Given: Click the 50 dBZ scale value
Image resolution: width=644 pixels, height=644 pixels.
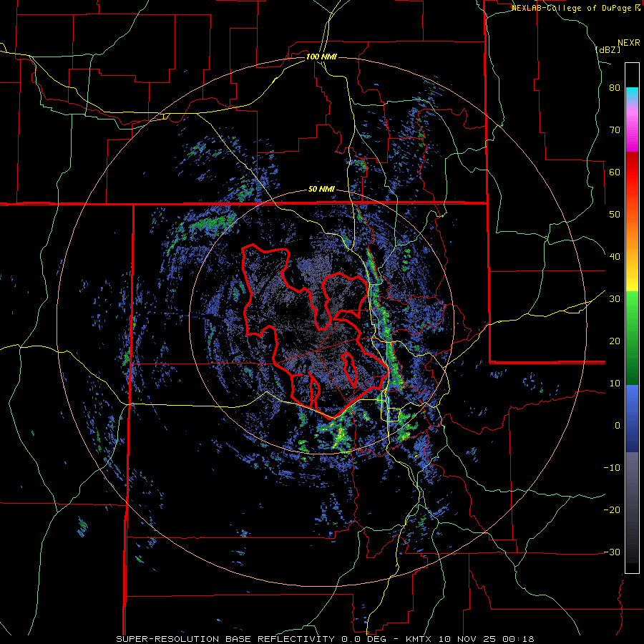Looking at the screenshot, I should (x=615, y=215).
